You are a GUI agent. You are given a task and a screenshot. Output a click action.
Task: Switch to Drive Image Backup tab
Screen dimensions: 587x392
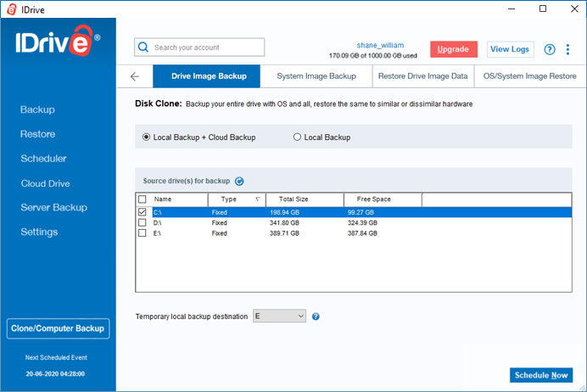pos(206,76)
